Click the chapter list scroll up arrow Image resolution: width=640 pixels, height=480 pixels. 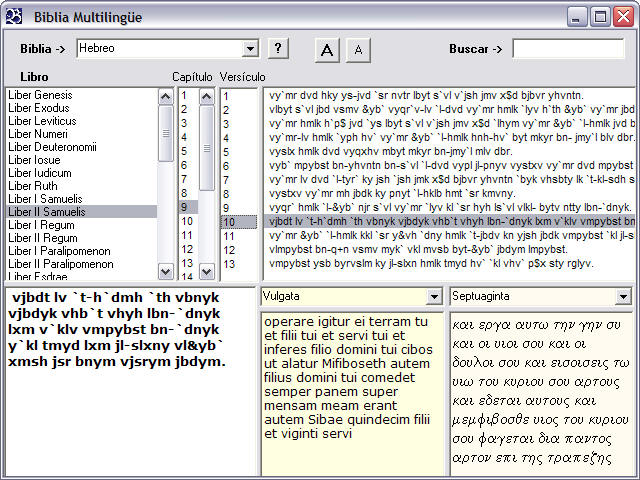pos(207,97)
